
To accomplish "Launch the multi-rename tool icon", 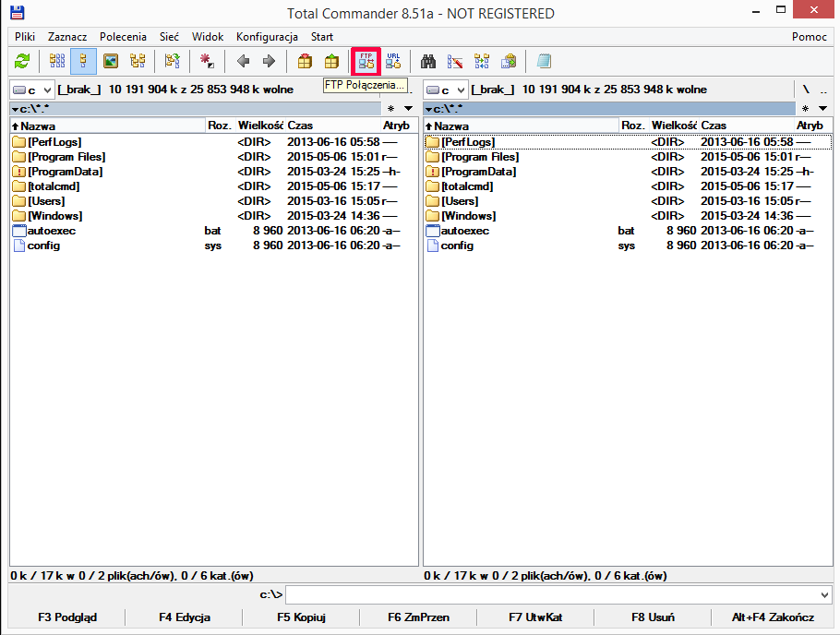I will point(455,61).
